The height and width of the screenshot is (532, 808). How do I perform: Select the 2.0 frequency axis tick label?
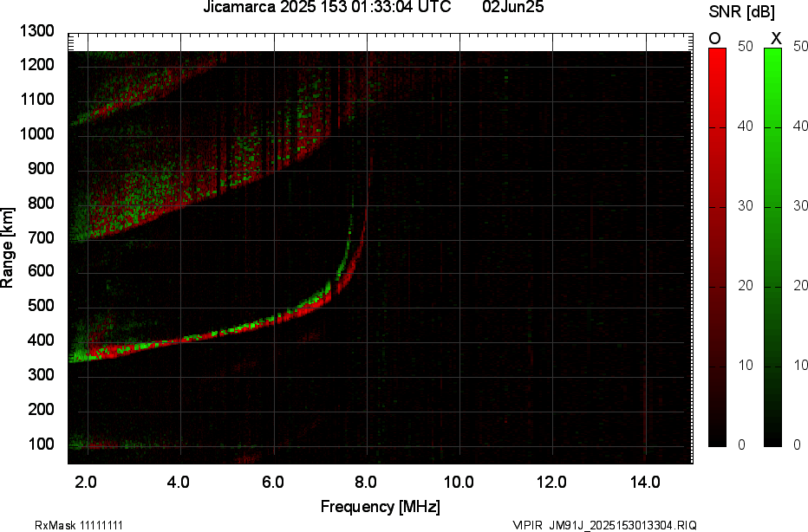pyautogui.click(x=87, y=482)
